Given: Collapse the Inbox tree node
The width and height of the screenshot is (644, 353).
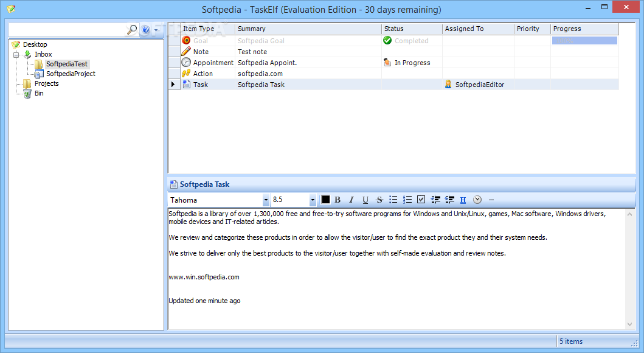Looking at the screenshot, I should click(x=16, y=54).
